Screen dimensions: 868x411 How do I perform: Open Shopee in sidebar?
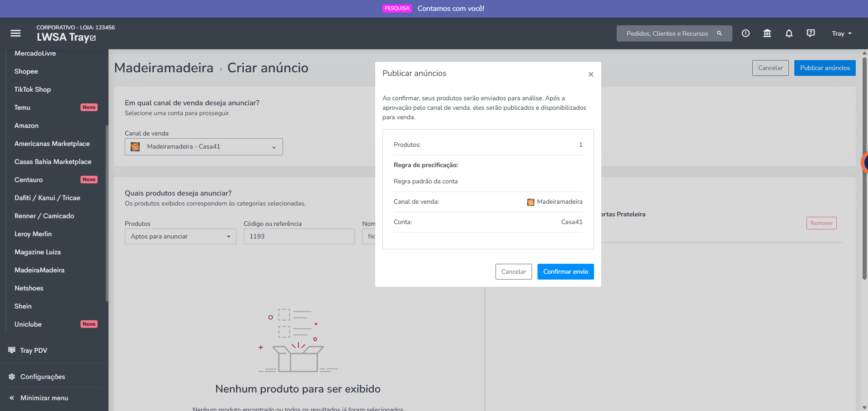click(x=26, y=71)
